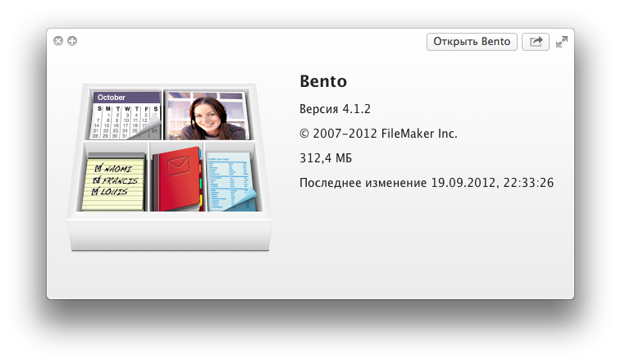Screen dimensions: 621x364
Task: Close the Quick Look preview window
Action: point(58,41)
